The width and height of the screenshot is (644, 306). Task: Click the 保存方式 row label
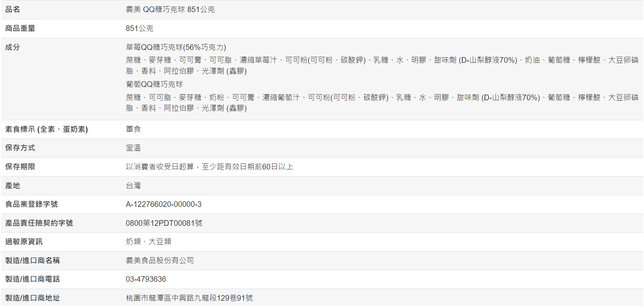20,148
